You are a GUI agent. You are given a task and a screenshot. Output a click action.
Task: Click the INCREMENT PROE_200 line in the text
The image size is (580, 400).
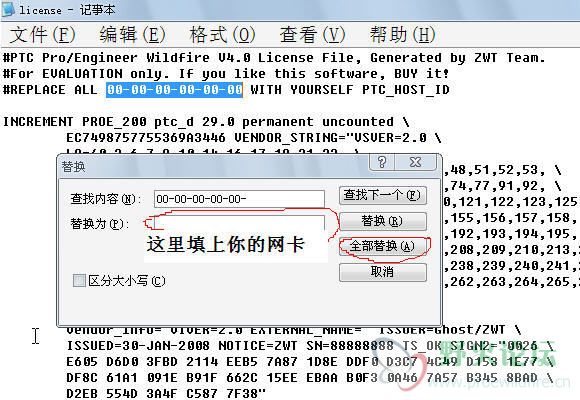tap(206, 122)
